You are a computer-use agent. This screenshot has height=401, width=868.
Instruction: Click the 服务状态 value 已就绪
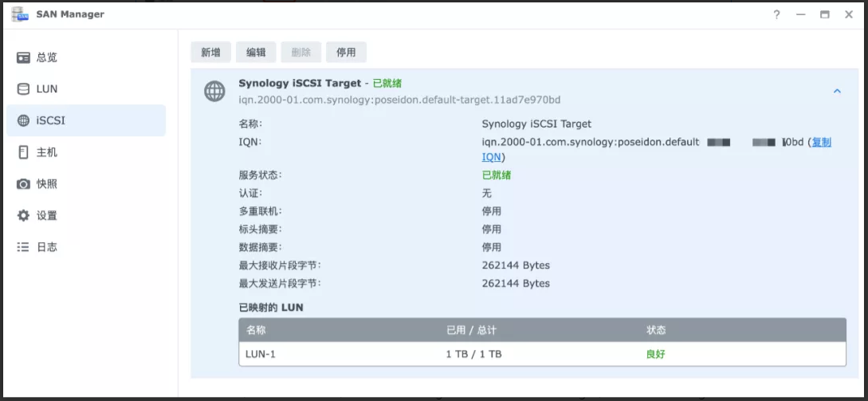497,175
